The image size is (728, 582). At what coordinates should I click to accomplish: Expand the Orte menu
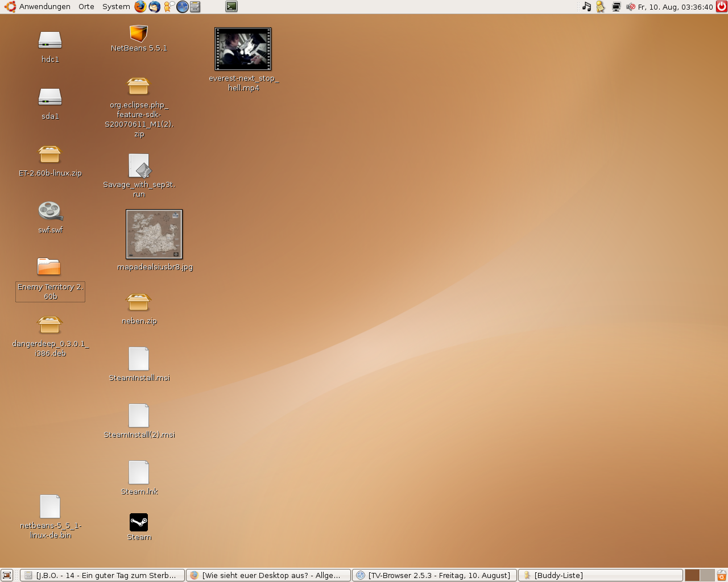click(86, 7)
